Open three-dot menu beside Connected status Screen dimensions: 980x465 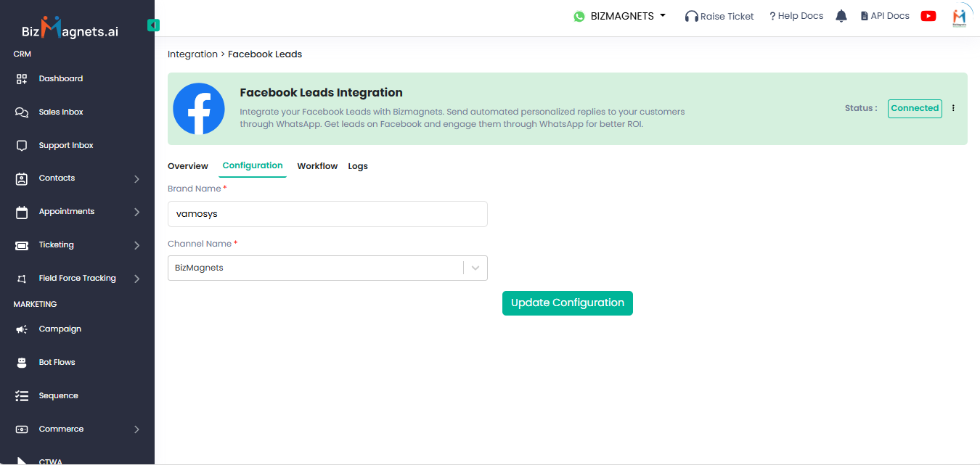click(x=953, y=108)
